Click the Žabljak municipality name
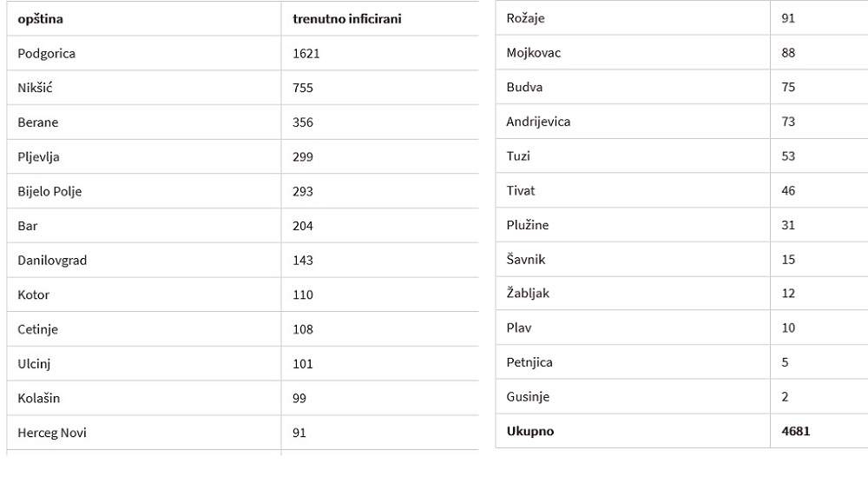The height and width of the screenshot is (490, 868). tap(528, 294)
